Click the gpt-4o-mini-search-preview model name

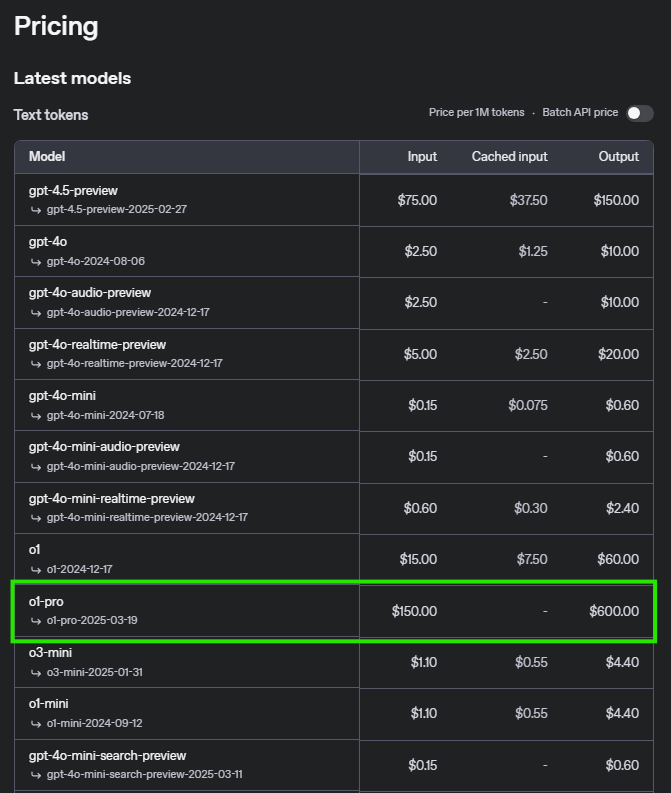tap(108, 756)
